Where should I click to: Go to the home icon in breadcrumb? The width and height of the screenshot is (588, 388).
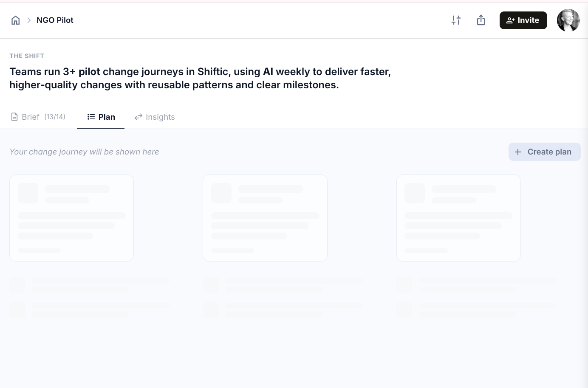click(16, 20)
